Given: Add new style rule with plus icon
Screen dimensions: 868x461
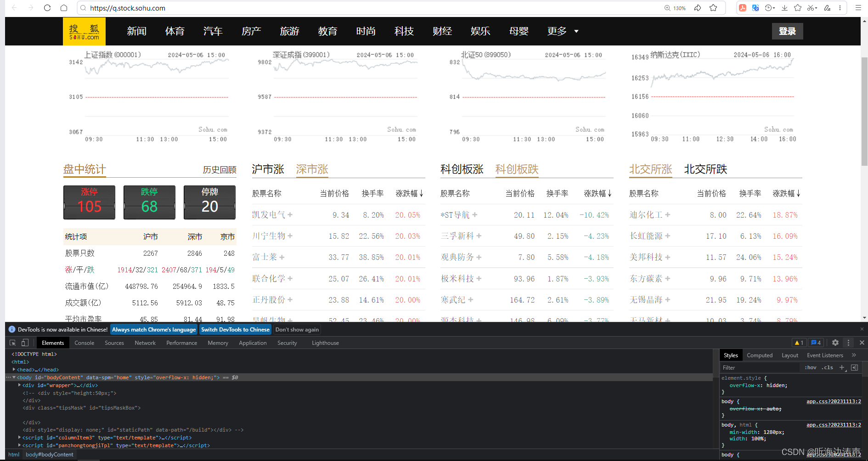Looking at the screenshot, I should 842,367.
